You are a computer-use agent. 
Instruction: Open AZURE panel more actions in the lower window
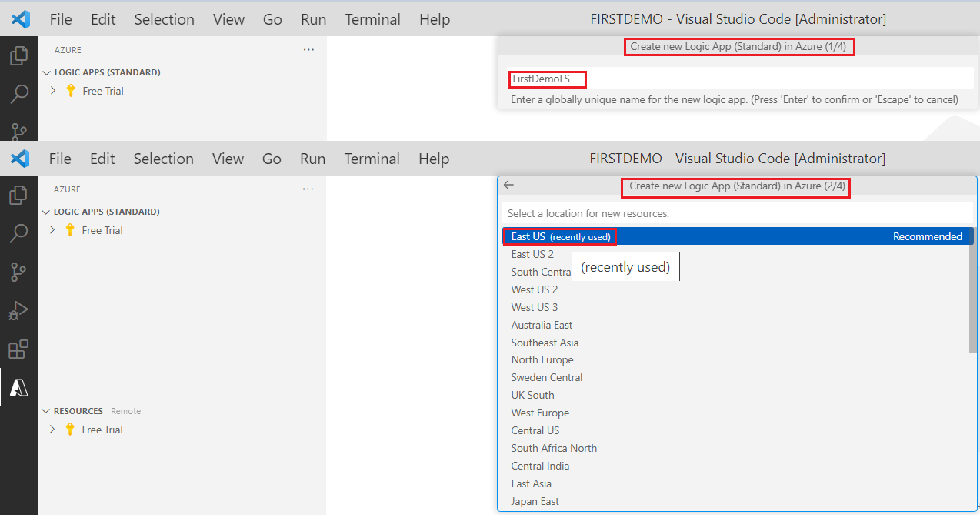pos(308,189)
